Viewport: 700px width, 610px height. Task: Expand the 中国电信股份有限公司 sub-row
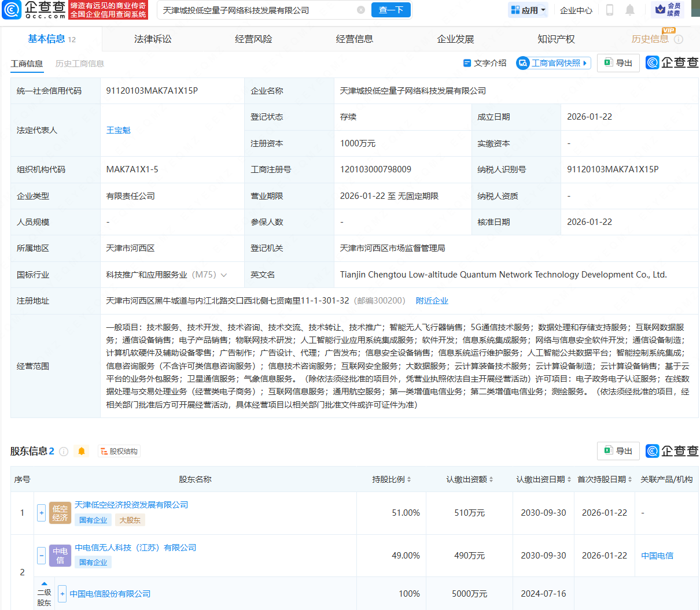pos(62,594)
